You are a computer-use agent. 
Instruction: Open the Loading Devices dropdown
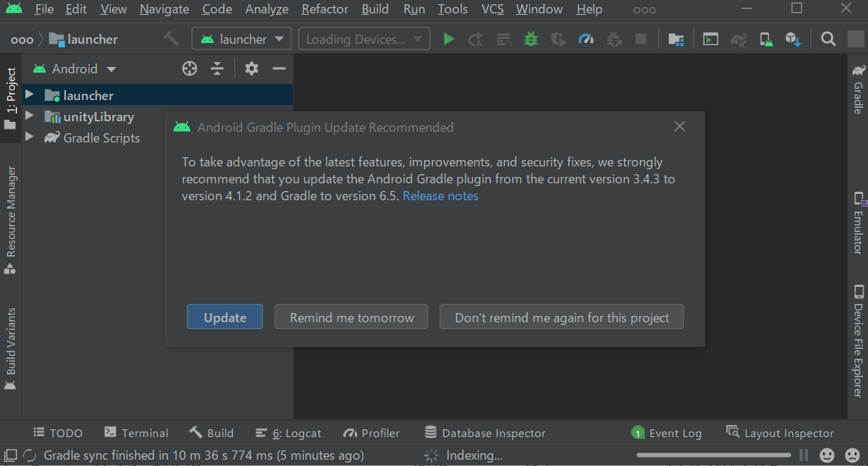(x=364, y=39)
